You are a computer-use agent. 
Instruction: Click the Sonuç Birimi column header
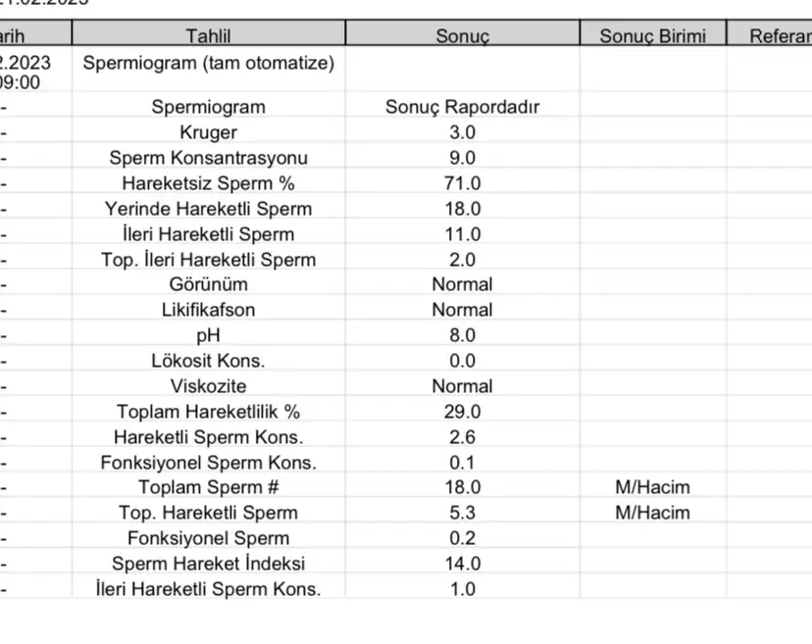[x=652, y=37]
